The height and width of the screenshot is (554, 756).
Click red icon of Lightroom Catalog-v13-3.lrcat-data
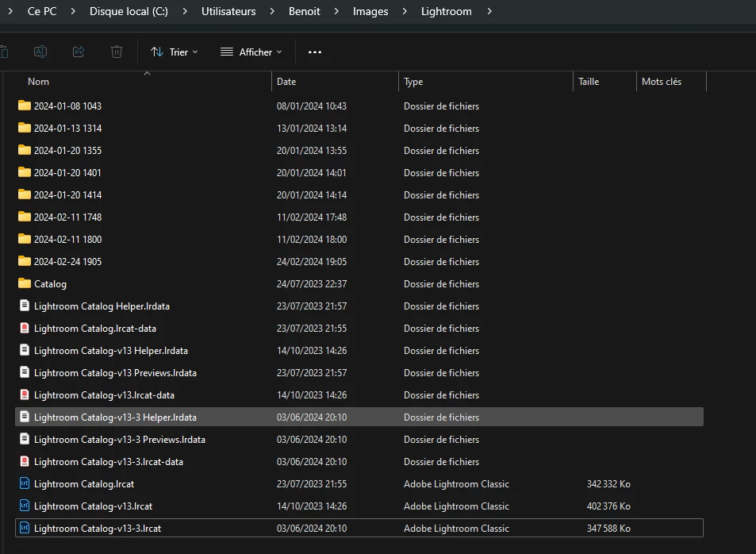[24, 461]
